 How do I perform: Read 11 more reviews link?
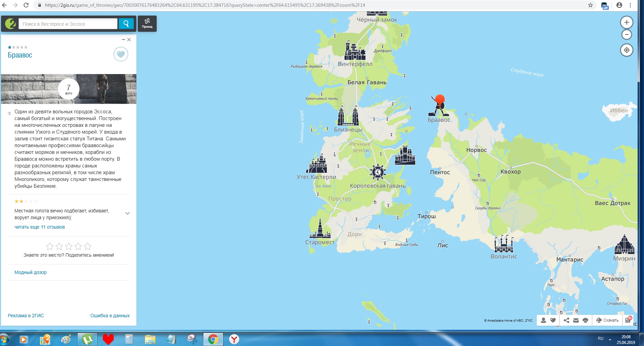click(40, 227)
